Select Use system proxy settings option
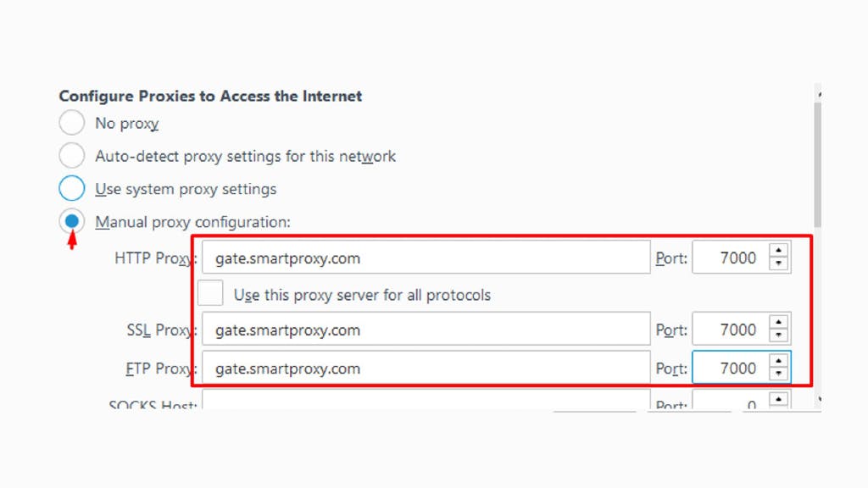The height and width of the screenshot is (488, 868). [x=72, y=188]
